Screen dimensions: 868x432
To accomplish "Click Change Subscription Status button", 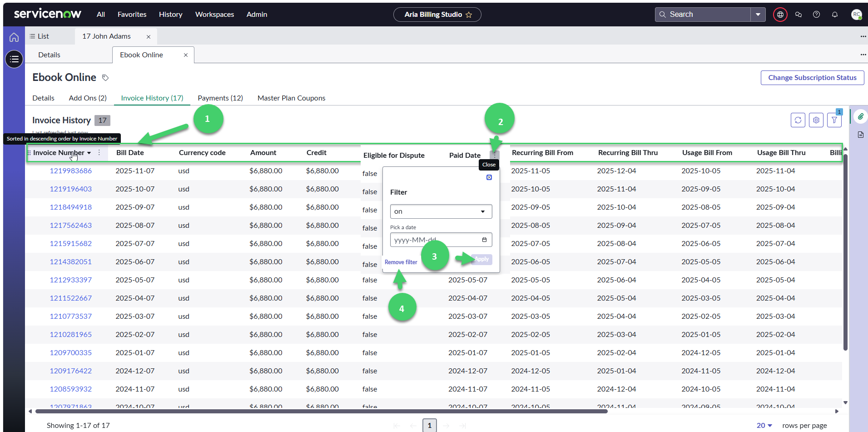I will coord(813,78).
